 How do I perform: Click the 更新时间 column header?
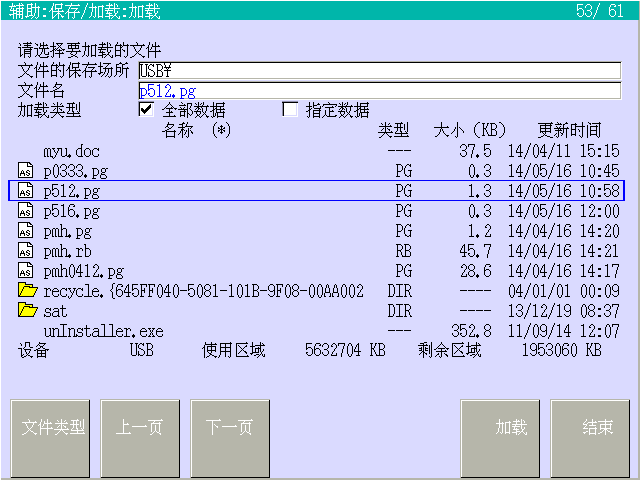pyautogui.click(x=569, y=130)
